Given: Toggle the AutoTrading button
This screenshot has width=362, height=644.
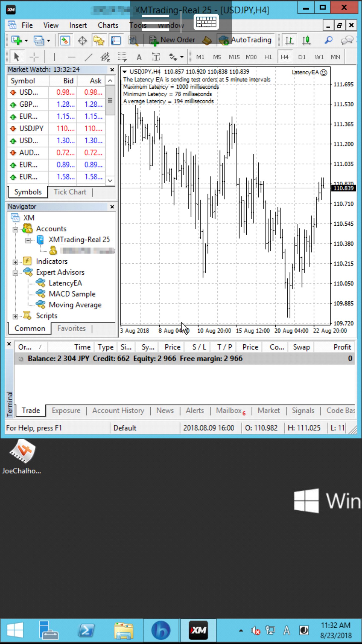Looking at the screenshot, I should tap(245, 40).
